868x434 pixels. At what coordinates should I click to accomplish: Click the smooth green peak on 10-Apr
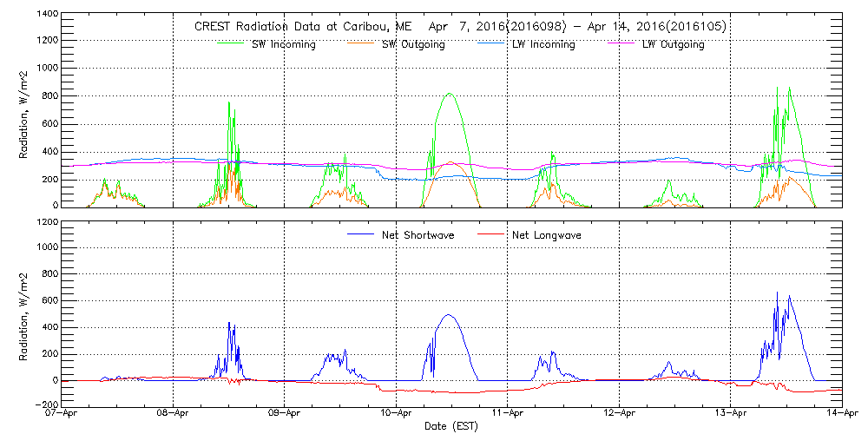point(449,94)
